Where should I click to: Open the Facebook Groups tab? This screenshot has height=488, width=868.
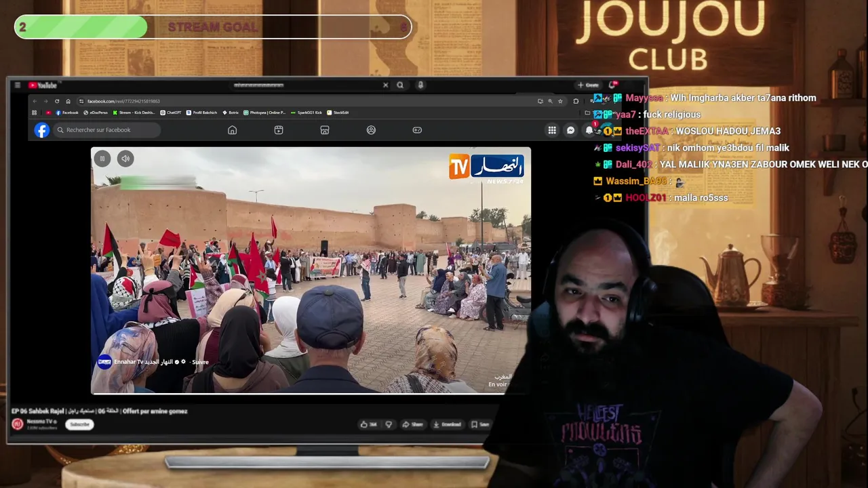[371, 130]
